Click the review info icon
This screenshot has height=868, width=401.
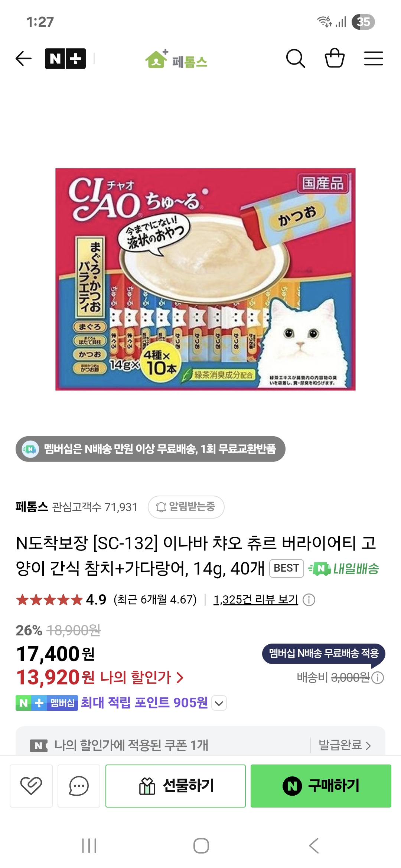point(309,600)
